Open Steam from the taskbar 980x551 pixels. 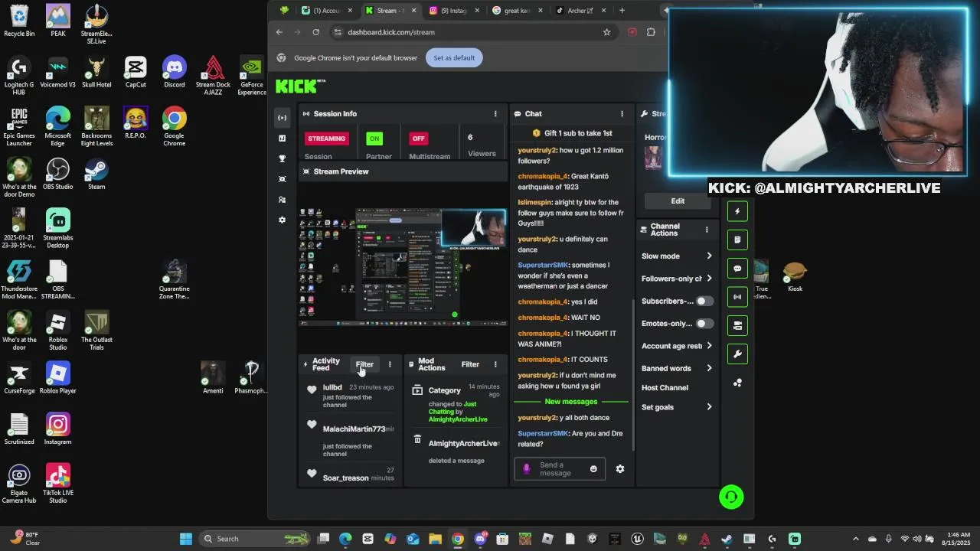click(727, 539)
